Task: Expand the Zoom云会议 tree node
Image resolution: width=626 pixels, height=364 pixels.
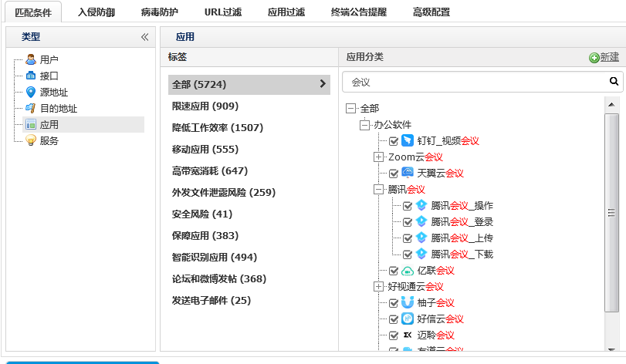Action: click(378, 157)
